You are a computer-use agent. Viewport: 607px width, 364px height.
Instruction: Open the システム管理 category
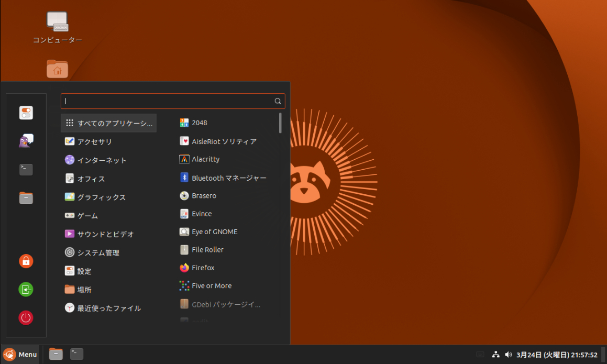(x=98, y=253)
